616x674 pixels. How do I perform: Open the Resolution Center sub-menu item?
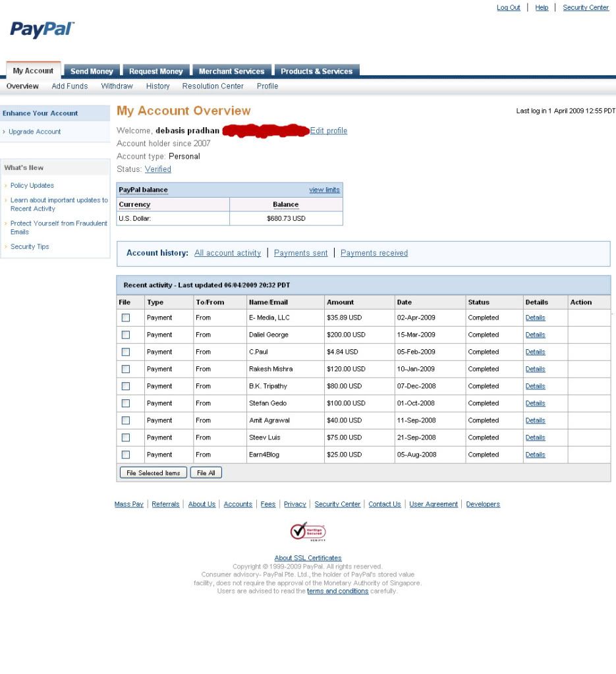(213, 86)
